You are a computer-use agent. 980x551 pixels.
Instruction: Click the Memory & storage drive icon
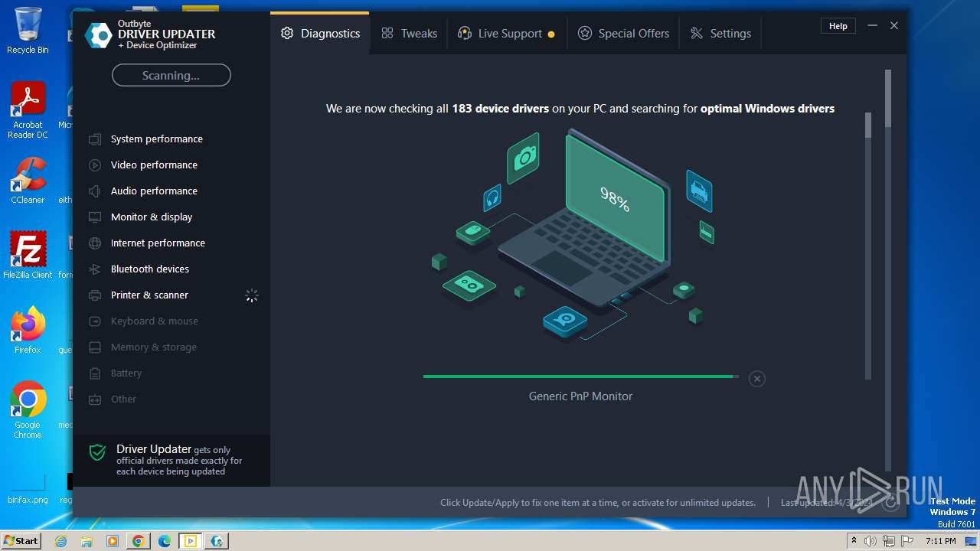click(x=95, y=347)
